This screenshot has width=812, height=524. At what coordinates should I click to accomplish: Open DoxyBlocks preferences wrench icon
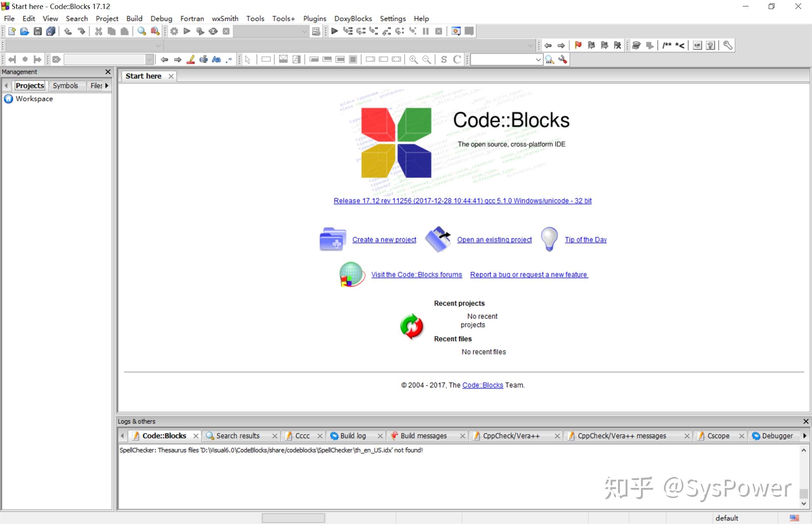pyautogui.click(x=728, y=45)
